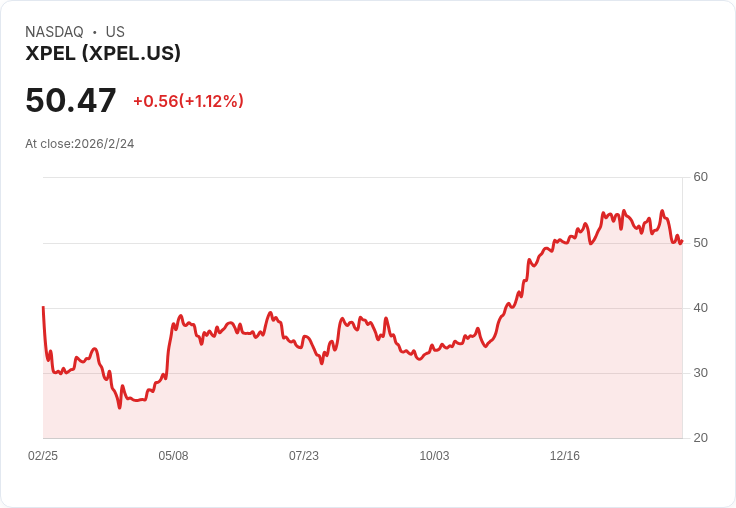
Task: Click the XPEL (XPEL.US) stock title
Action: (x=103, y=53)
